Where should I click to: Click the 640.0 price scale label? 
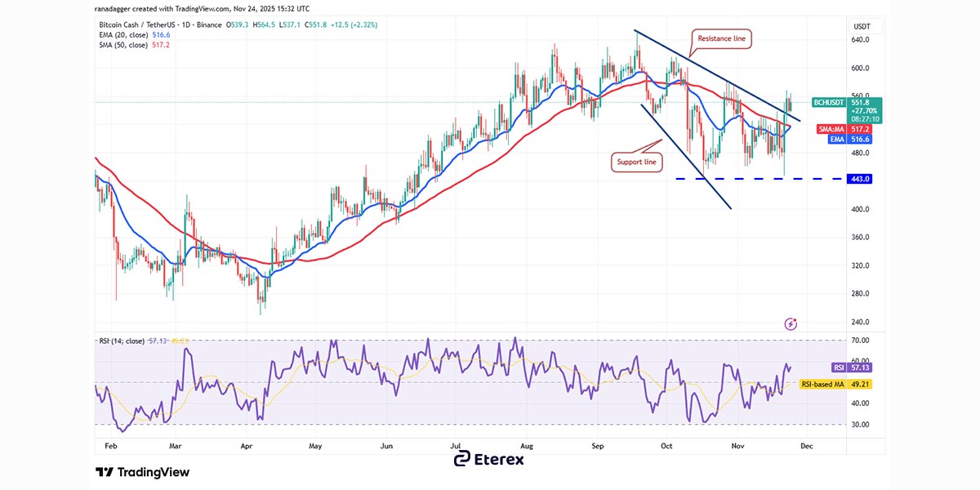[x=861, y=39]
